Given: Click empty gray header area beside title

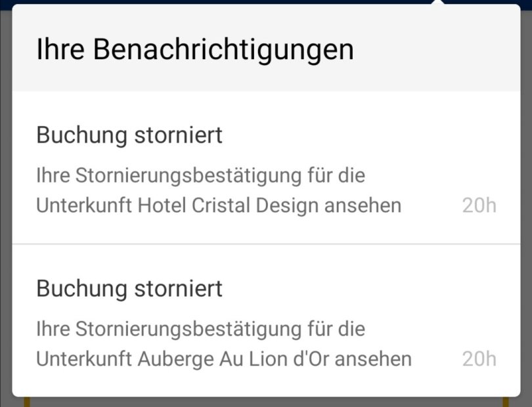Looking at the screenshot, I should coord(440,49).
